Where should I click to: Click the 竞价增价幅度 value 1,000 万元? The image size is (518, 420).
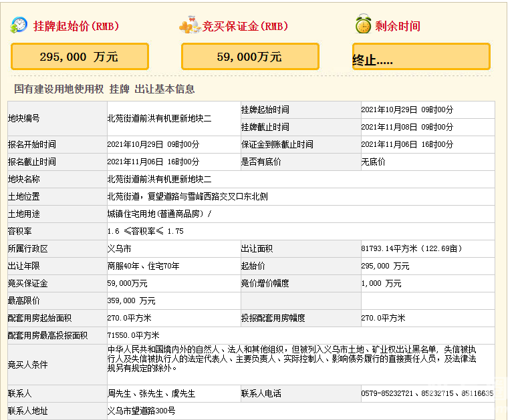(x=381, y=283)
